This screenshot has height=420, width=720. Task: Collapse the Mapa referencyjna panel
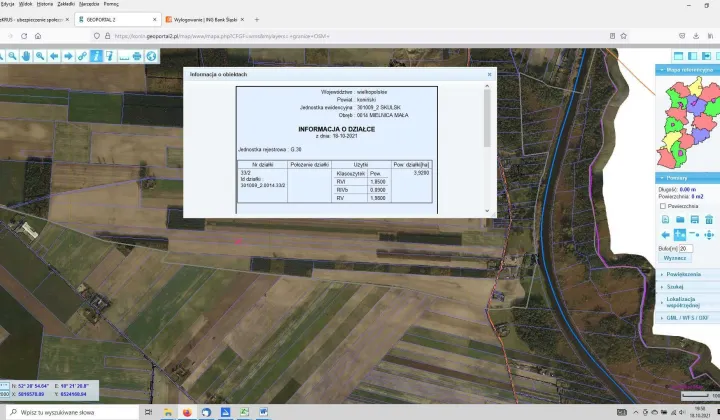(x=687, y=70)
